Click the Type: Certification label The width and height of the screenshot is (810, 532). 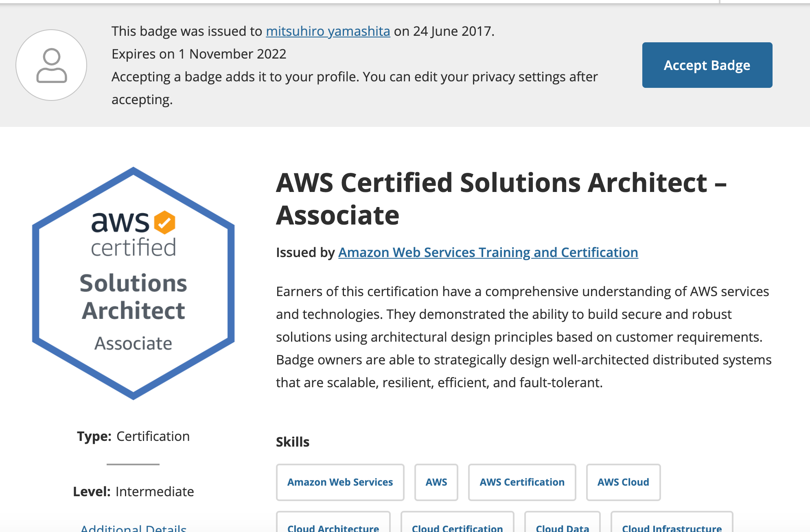point(134,436)
